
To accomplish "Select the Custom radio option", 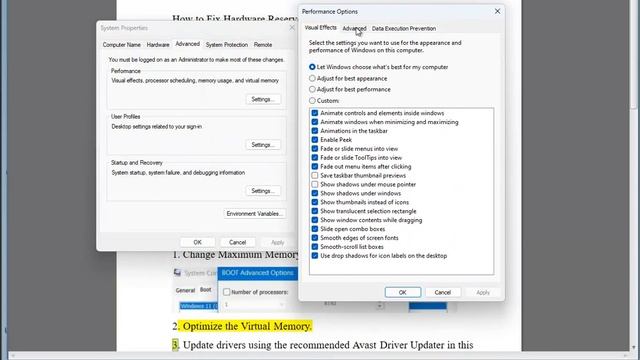I will coord(312,100).
